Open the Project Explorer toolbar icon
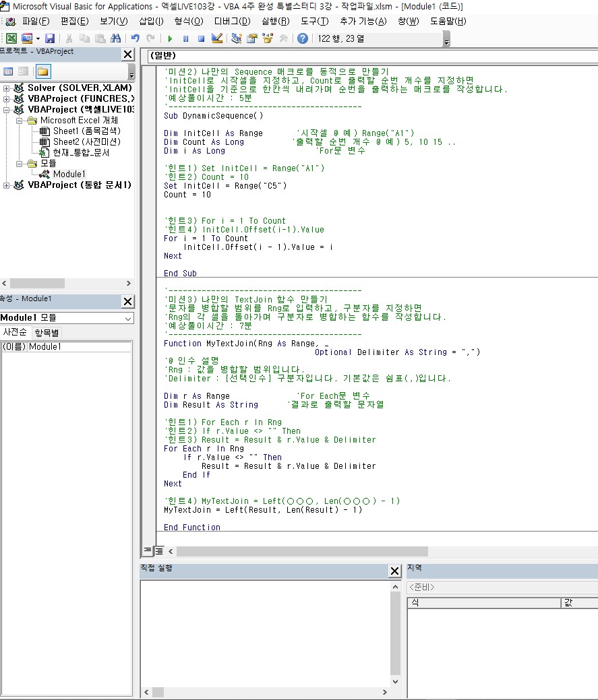598x700 pixels. pos(236,39)
